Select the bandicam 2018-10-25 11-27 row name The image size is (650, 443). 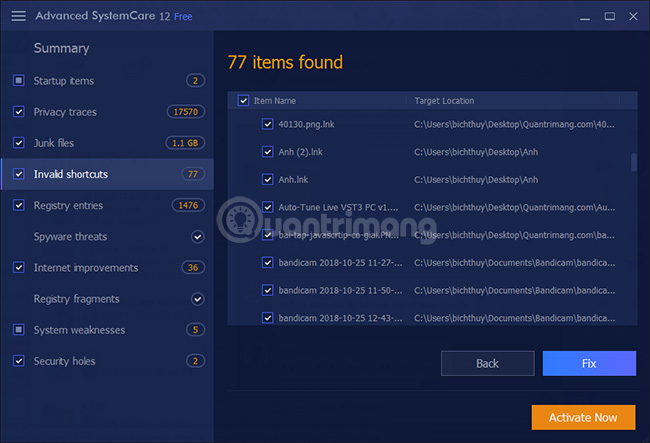point(340,263)
